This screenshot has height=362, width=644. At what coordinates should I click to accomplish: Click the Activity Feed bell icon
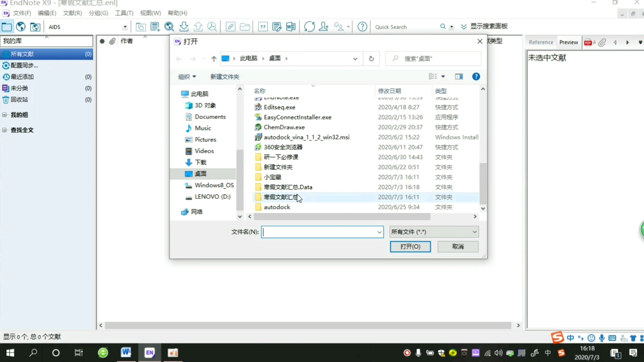tap(339, 26)
